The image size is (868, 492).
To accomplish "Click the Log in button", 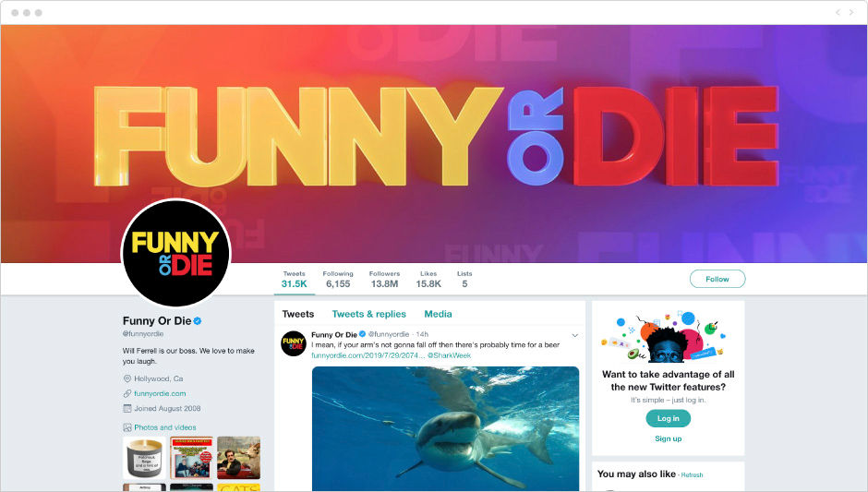I will pyautogui.click(x=669, y=418).
